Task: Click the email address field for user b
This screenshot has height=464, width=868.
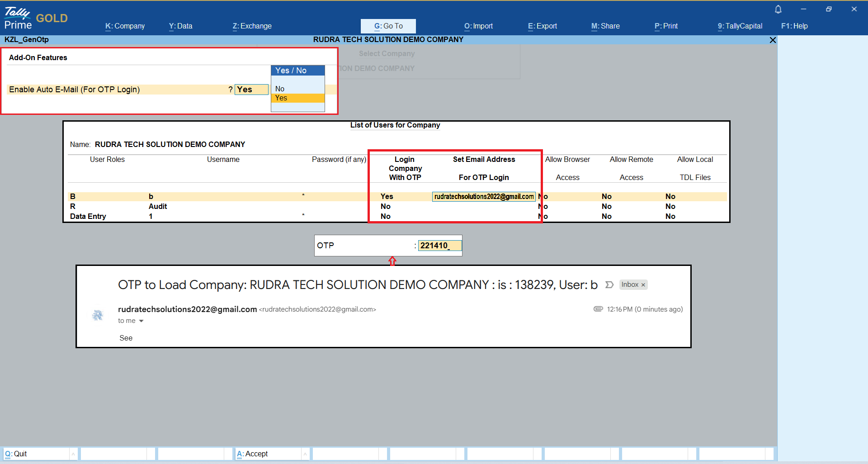Action: pyautogui.click(x=483, y=197)
